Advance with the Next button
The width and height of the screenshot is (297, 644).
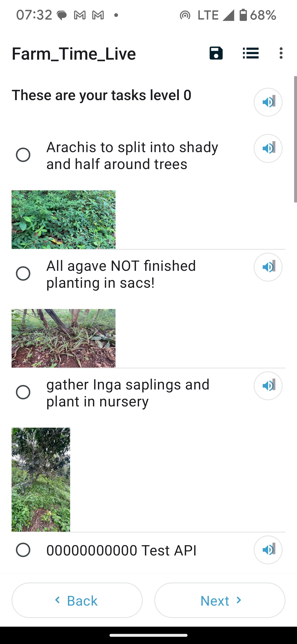[220, 600]
